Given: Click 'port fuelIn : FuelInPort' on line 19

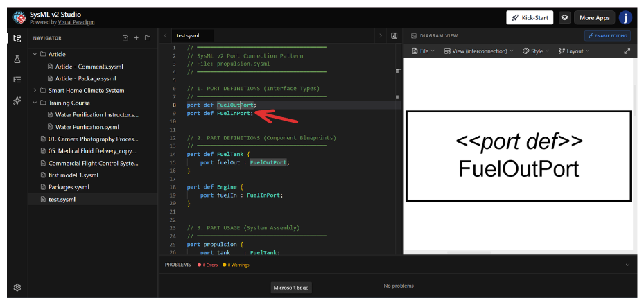Looking at the screenshot, I should click(x=241, y=195).
